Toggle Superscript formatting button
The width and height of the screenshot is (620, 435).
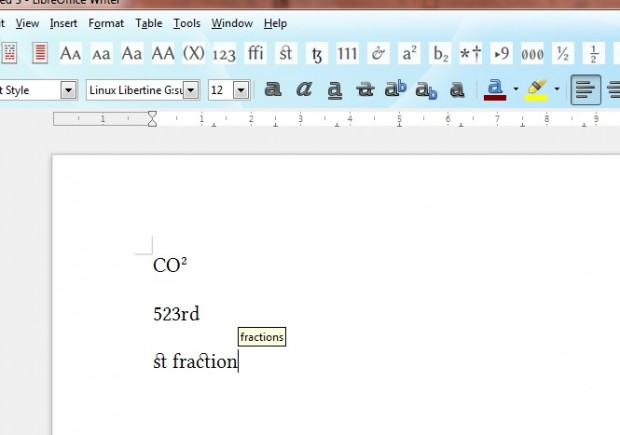395,89
